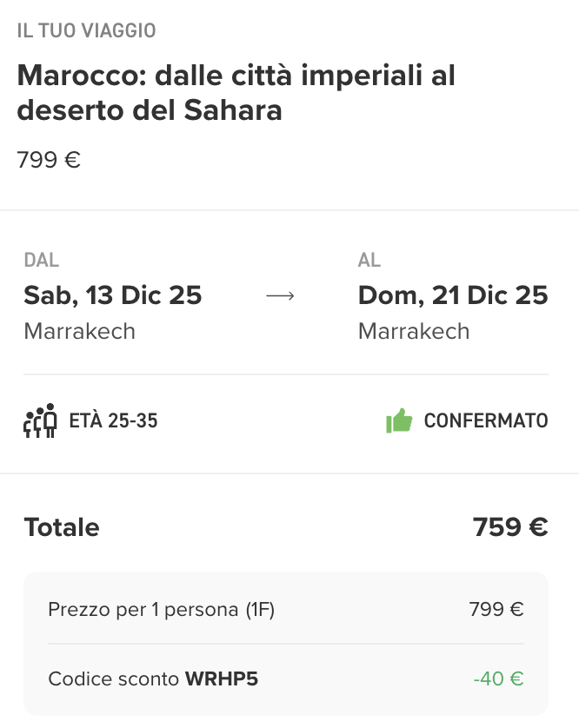The image size is (579, 728).
Task: Click the green thumbs-up confirmed icon
Action: click(x=399, y=421)
